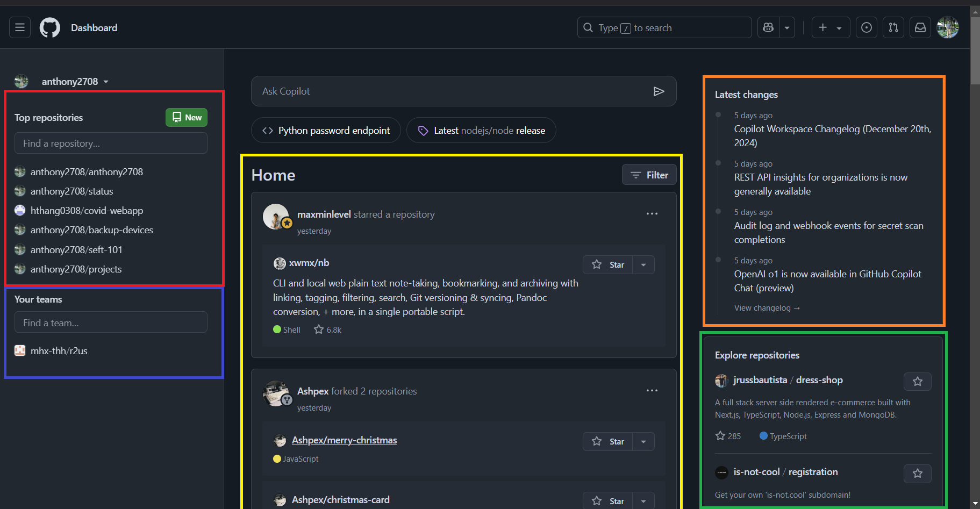Open the registration repository link

tap(813, 472)
